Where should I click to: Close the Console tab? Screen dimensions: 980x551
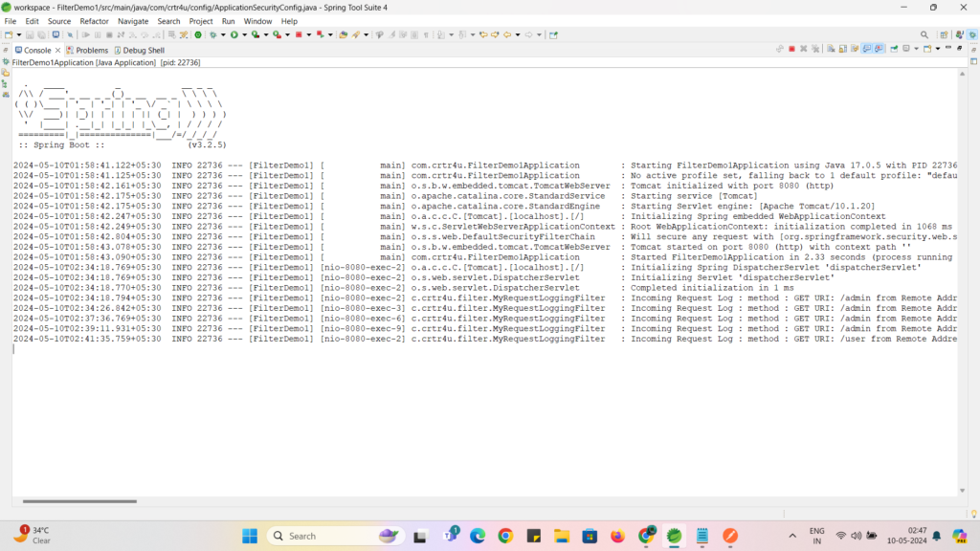(58, 50)
